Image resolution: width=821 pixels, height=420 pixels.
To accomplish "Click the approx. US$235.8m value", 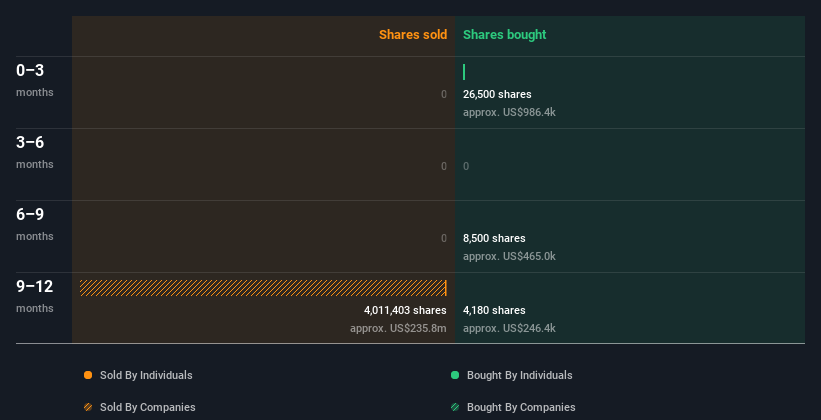I will (398, 328).
